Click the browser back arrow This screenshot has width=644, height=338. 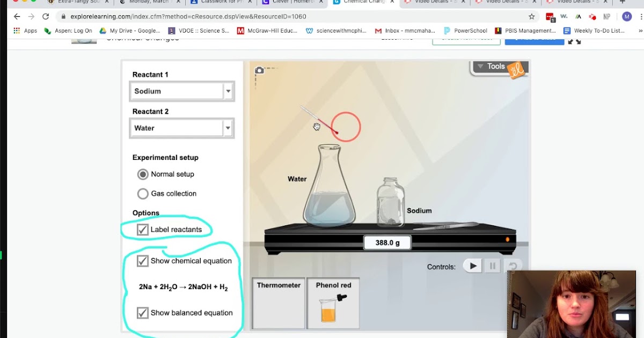point(17,17)
